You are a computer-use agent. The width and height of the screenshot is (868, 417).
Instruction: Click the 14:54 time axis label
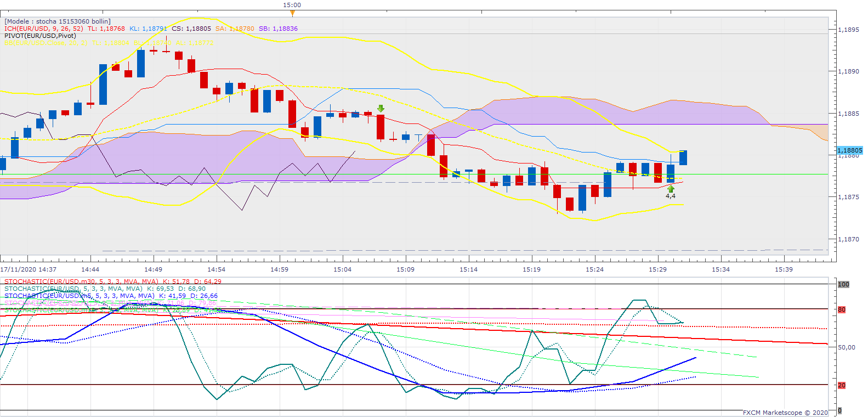click(217, 269)
